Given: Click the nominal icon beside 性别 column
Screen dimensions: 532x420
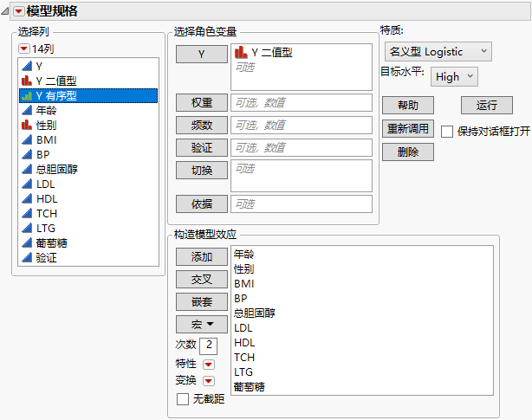Looking at the screenshot, I should point(27,125).
